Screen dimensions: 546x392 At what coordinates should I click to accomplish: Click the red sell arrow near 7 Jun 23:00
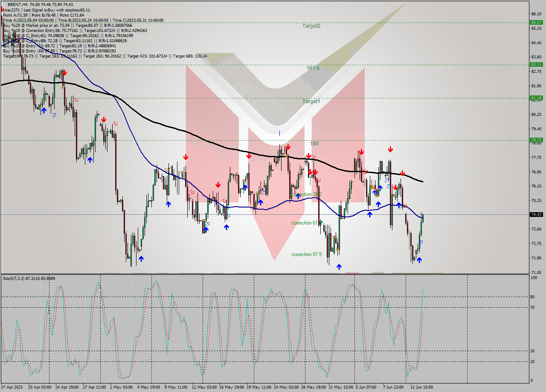[390, 149]
